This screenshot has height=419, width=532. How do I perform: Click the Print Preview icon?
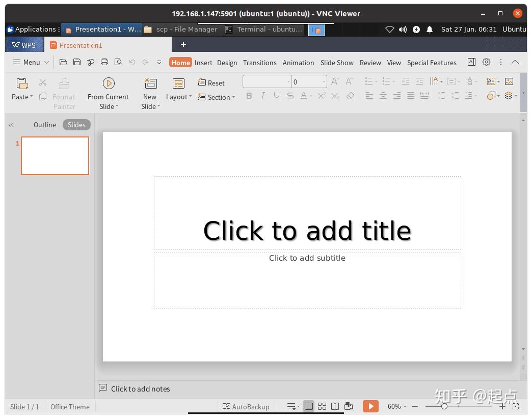click(x=118, y=63)
